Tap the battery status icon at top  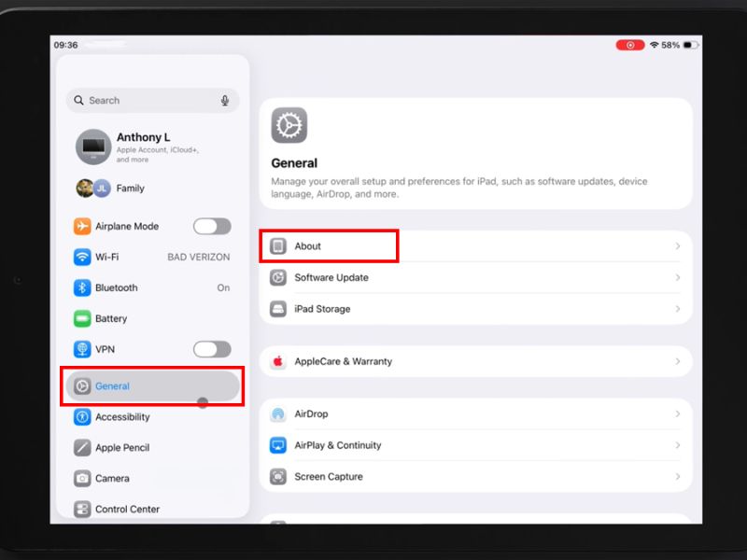click(691, 45)
